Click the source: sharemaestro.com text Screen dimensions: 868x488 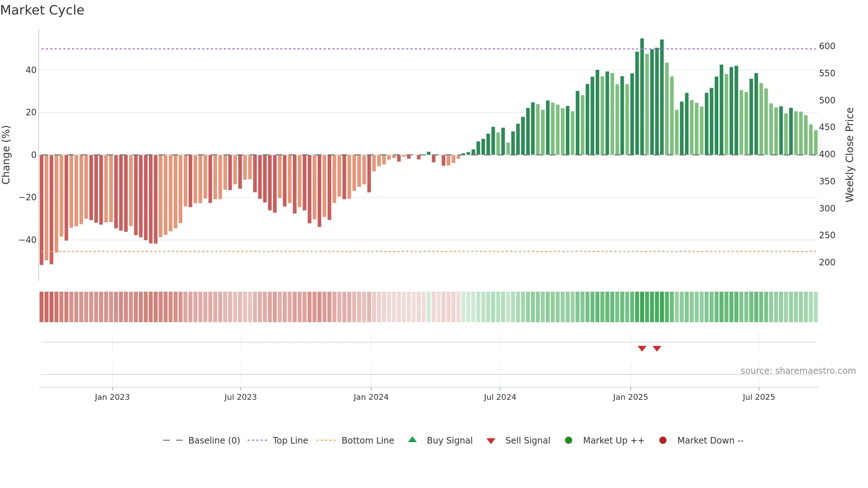798,371
